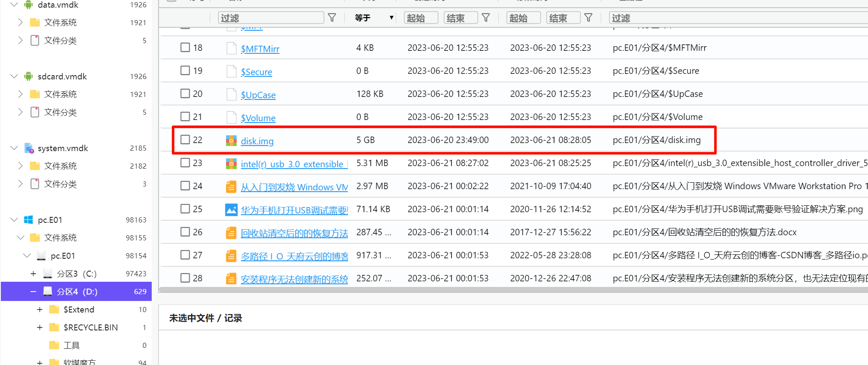868x365 pixels.
Task: Open the 等于 size comparison dropdown
Action: [374, 18]
